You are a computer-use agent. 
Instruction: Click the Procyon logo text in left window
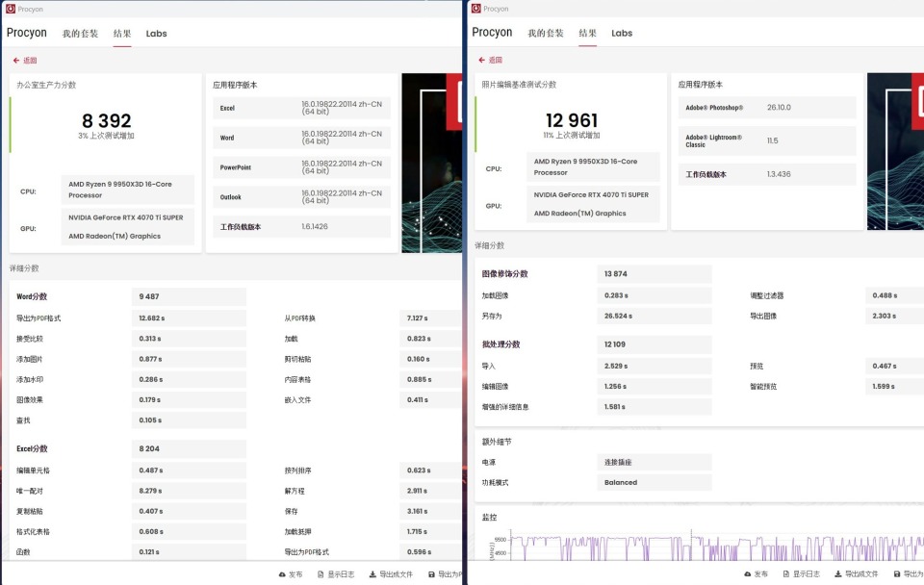pyautogui.click(x=27, y=33)
